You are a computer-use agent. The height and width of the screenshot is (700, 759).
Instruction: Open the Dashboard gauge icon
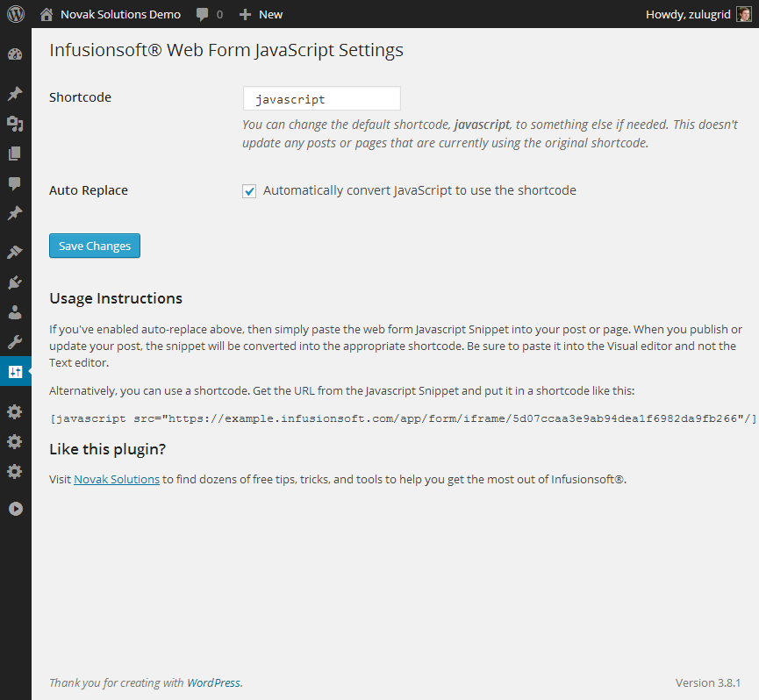(15, 54)
